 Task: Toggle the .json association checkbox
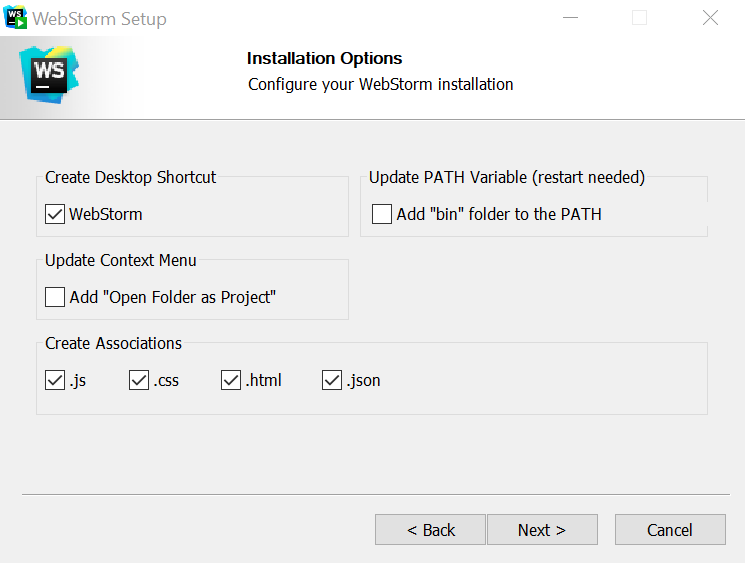coord(332,381)
